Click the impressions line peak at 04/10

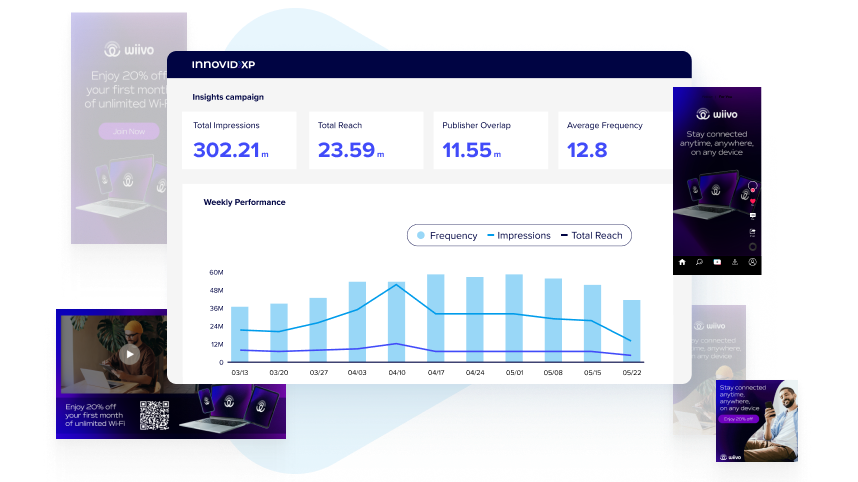tap(397, 284)
